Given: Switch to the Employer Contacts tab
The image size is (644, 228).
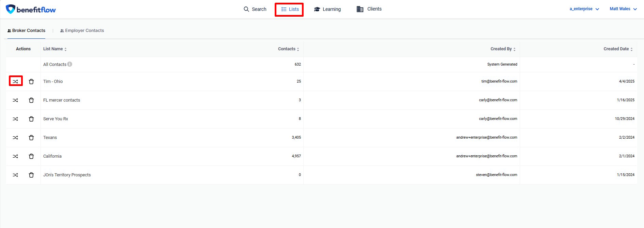Looking at the screenshot, I should click(82, 31).
